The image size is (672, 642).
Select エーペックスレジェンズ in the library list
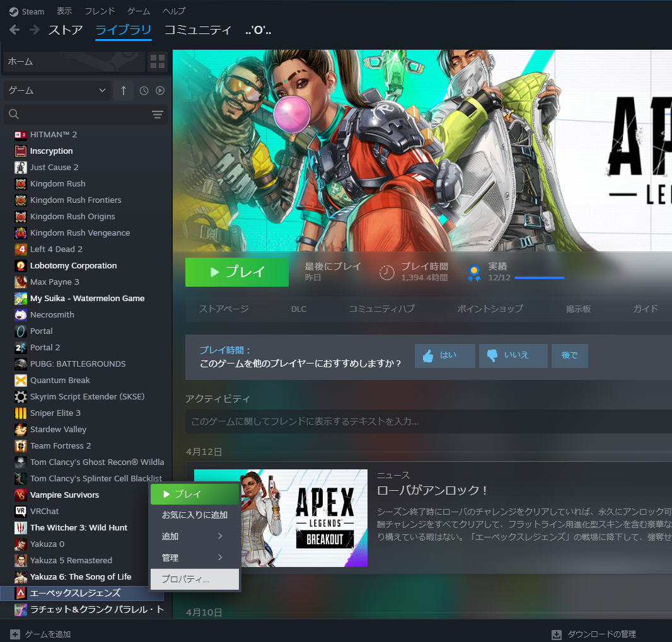point(82,593)
